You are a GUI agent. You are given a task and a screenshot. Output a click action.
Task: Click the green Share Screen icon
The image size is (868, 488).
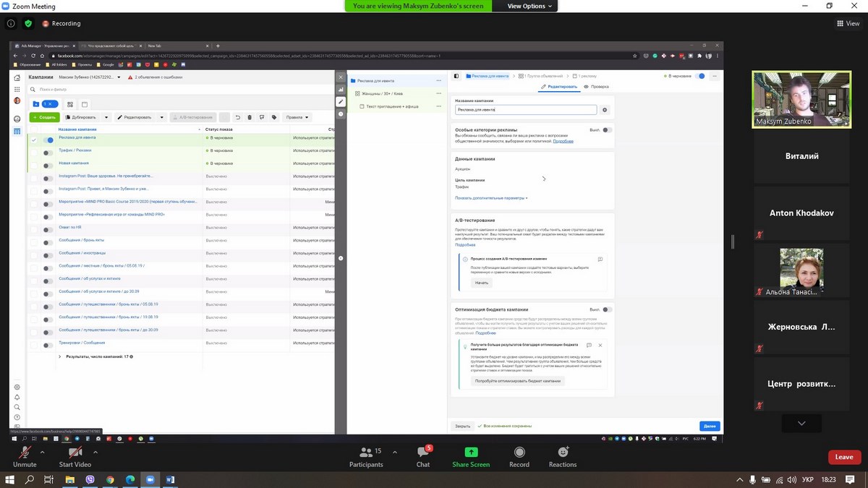click(471, 453)
